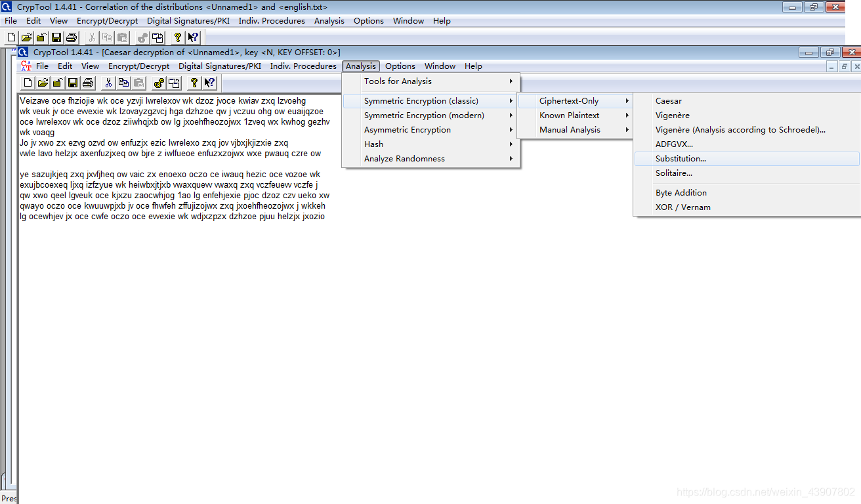
Task: Choose Byte Addition analysis
Action: (x=747, y=193)
